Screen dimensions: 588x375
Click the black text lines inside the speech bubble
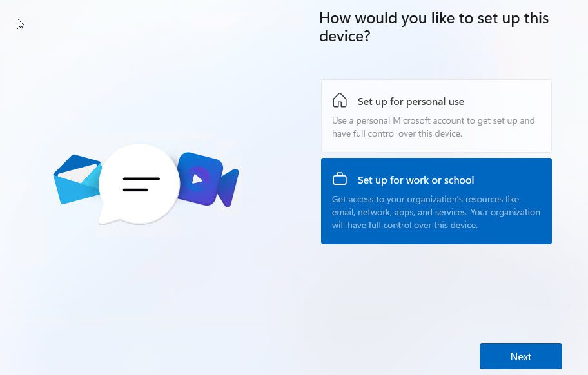point(141,184)
